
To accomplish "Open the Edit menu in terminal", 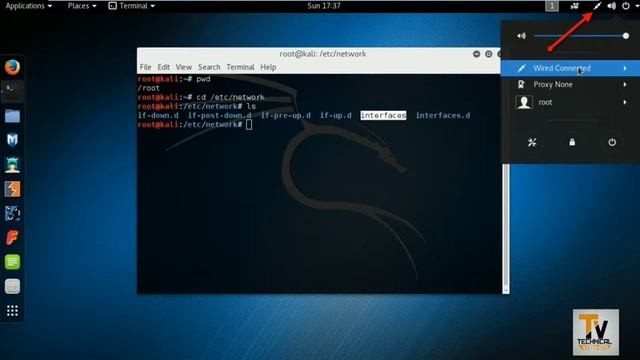I will click(163, 67).
